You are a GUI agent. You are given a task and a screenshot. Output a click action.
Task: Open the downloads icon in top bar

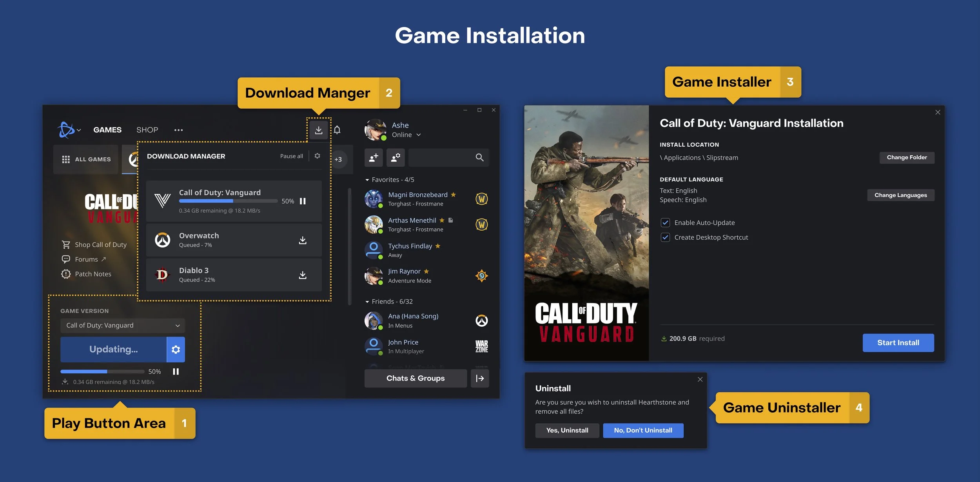pyautogui.click(x=318, y=130)
